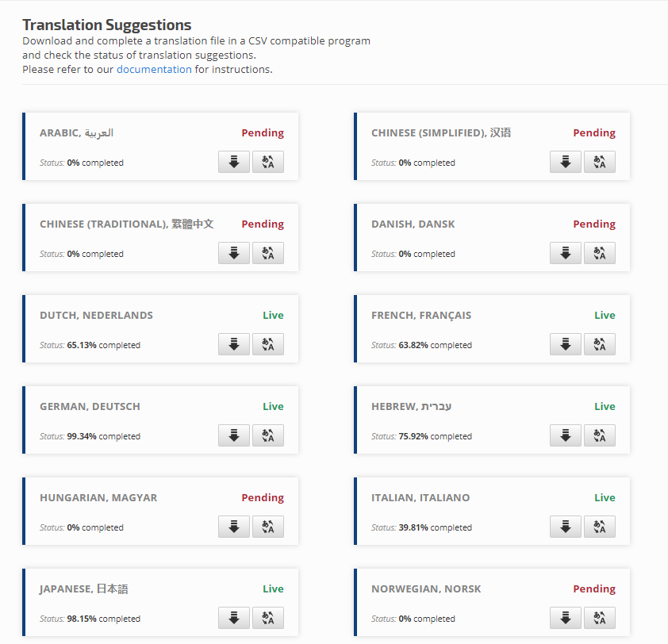Click translate icon for Japanese
This screenshot has height=644, width=668.
[267, 618]
